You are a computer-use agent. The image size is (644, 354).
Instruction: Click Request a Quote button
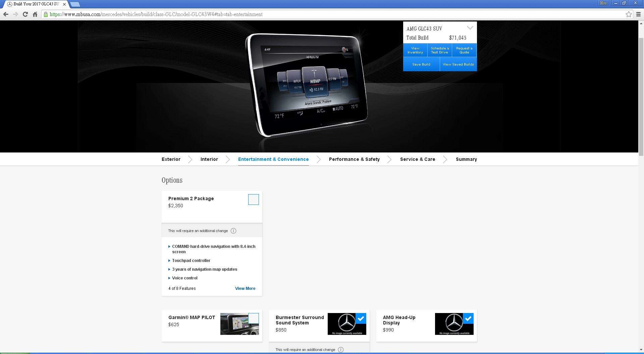click(x=464, y=50)
